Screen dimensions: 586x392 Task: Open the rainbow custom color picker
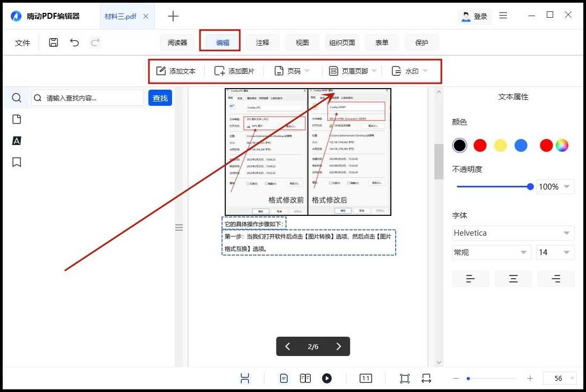(x=562, y=145)
